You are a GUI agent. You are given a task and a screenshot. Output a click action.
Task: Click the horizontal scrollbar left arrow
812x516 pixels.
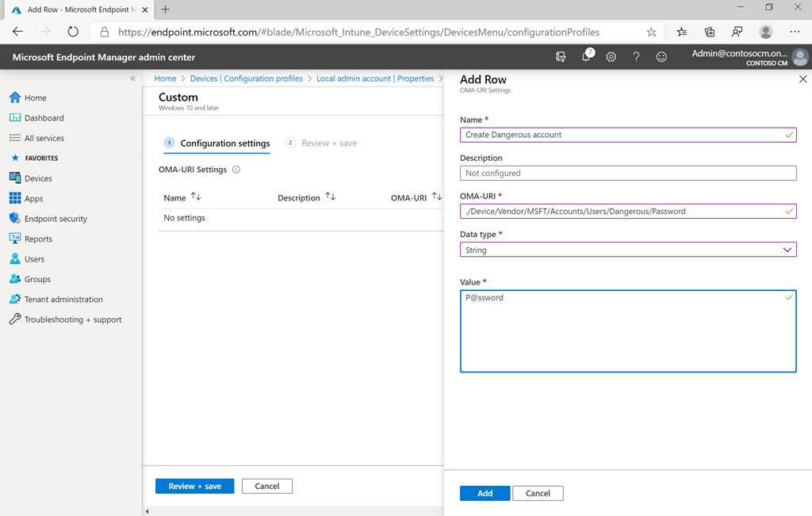147,511
